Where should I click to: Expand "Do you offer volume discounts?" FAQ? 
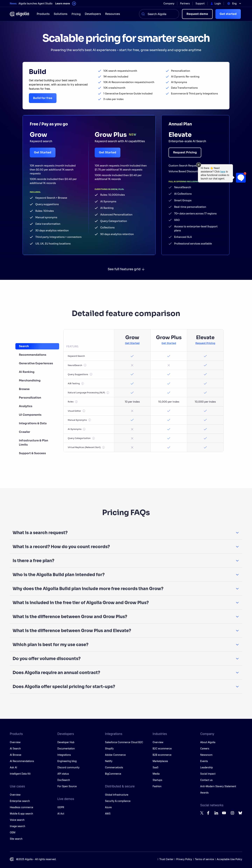tap(237, 658)
